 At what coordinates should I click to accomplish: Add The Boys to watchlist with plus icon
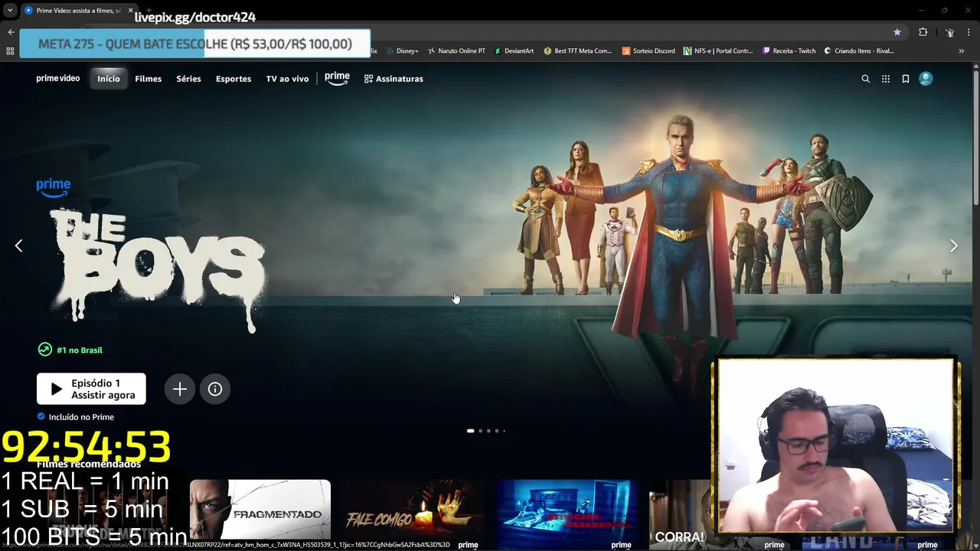180,389
